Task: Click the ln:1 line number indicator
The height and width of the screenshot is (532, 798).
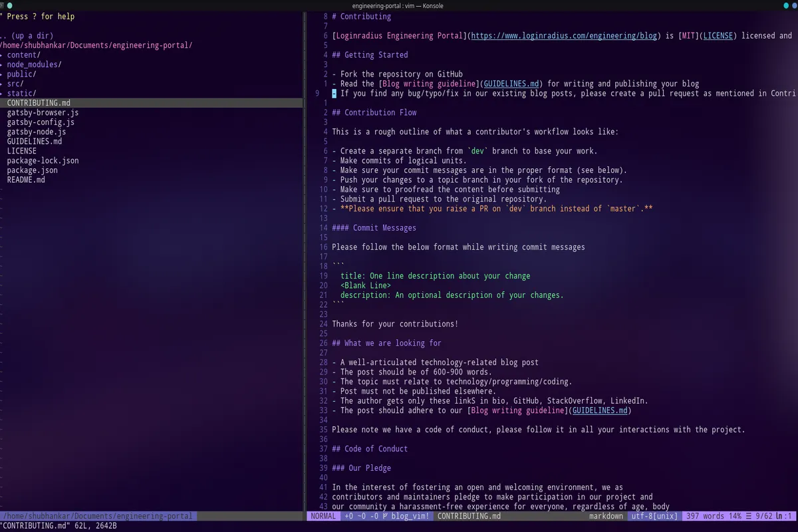Action: tap(786, 515)
